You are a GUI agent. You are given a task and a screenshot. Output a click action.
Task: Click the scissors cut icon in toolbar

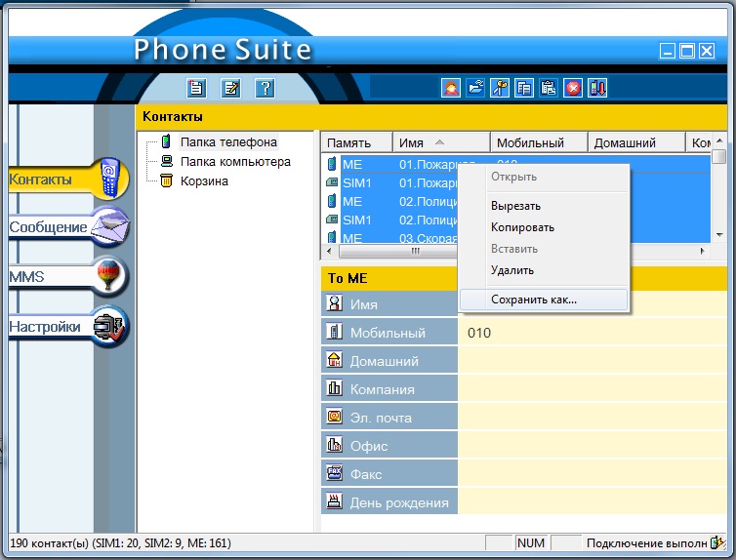(x=500, y=88)
